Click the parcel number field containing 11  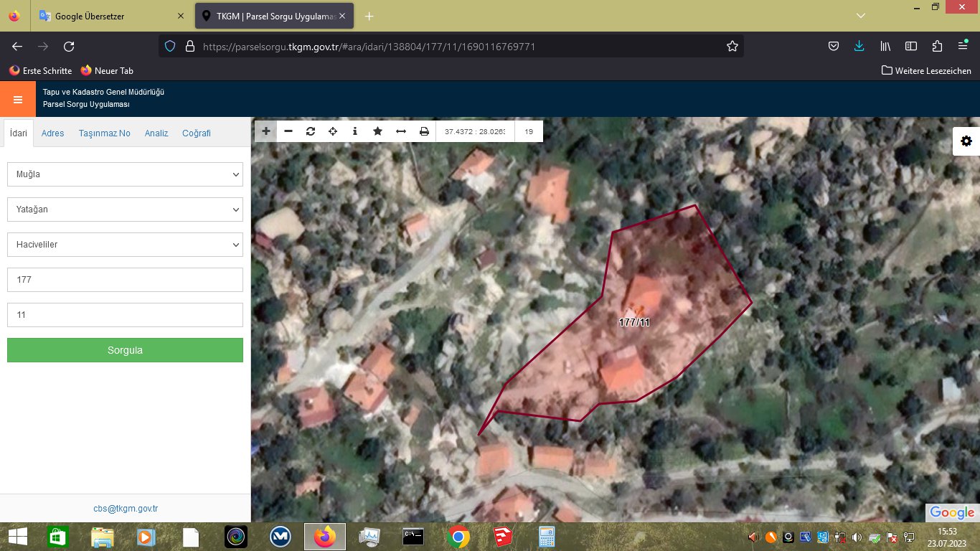pyautogui.click(x=125, y=315)
